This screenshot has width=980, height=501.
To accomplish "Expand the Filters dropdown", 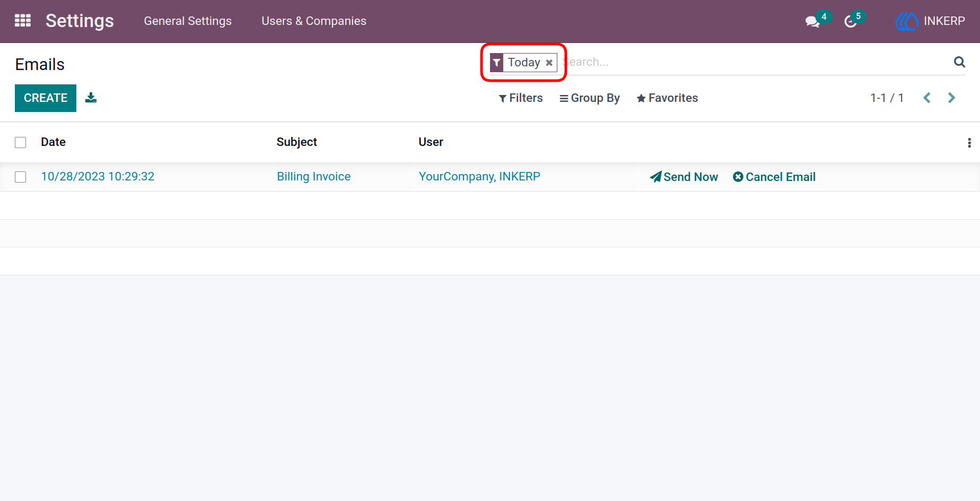I will click(x=521, y=98).
